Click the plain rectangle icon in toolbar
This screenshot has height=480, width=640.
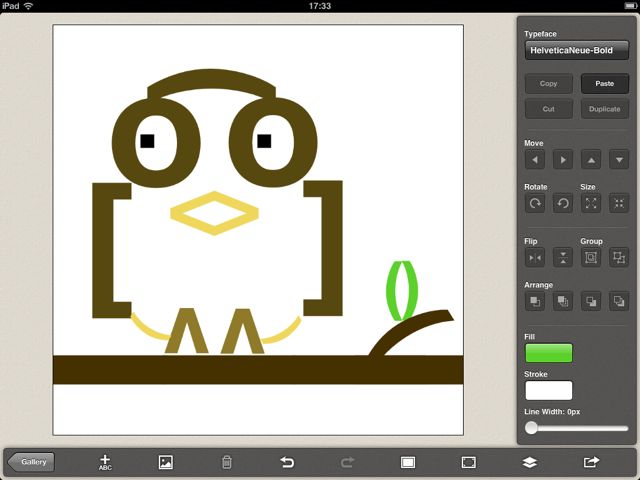click(x=408, y=462)
